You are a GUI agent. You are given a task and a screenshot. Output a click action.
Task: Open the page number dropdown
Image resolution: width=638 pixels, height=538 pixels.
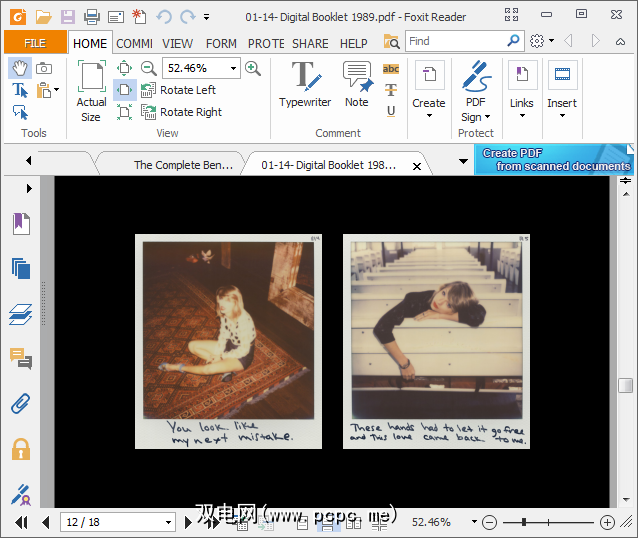(168, 522)
